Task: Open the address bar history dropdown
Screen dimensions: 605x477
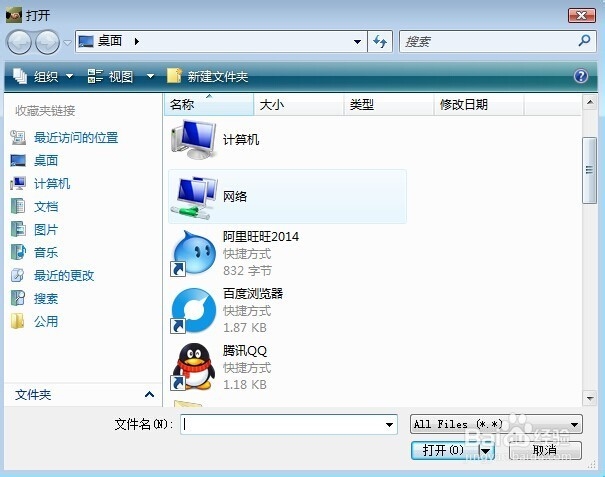Action: (358, 41)
